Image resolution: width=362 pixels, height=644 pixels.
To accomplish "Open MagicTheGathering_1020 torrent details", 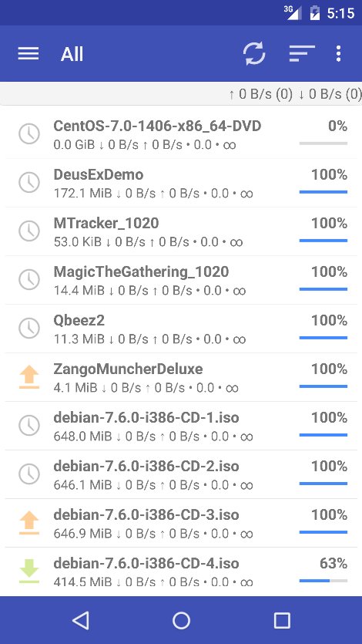I will pyautogui.click(x=181, y=280).
